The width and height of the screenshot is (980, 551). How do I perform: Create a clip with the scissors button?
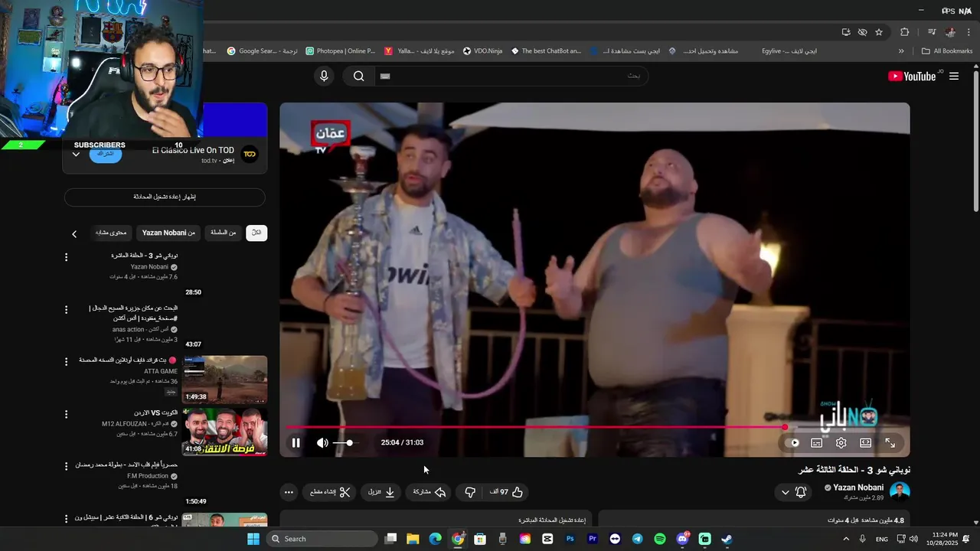[330, 492]
